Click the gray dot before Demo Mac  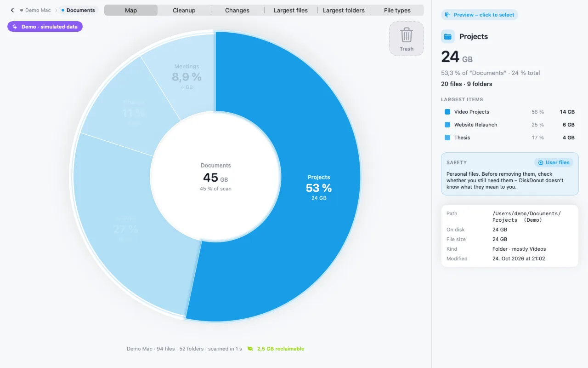(22, 10)
